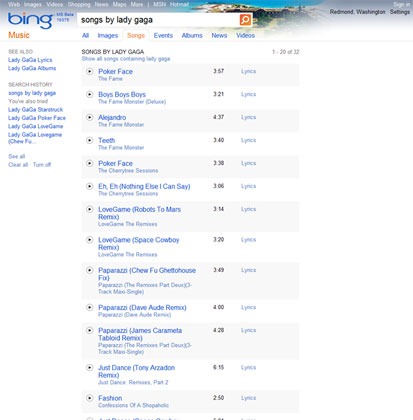Open Lady GaGa Lyrics in See Also
This screenshot has height=420, width=413.
click(30, 60)
